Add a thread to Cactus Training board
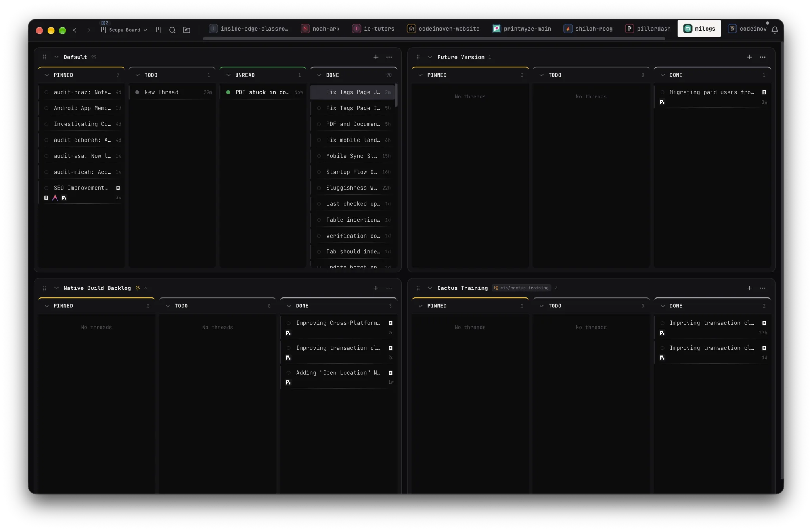Screen dimensions: 812x531 click(749, 288)
